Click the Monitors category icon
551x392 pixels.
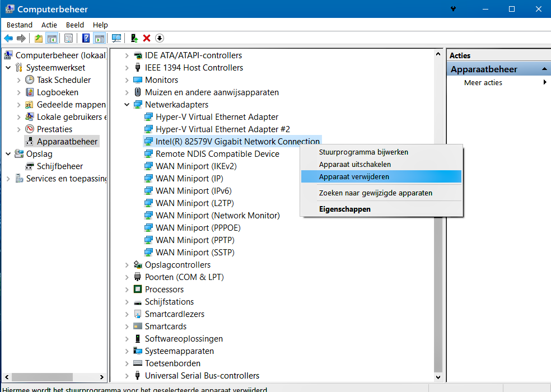[138, 80]
